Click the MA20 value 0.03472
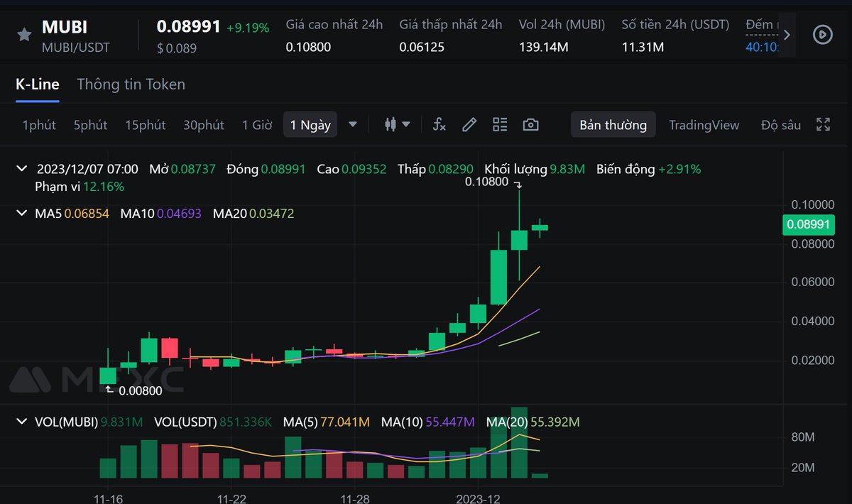Viewport: 852px width, 504px height. coord(271,213)
